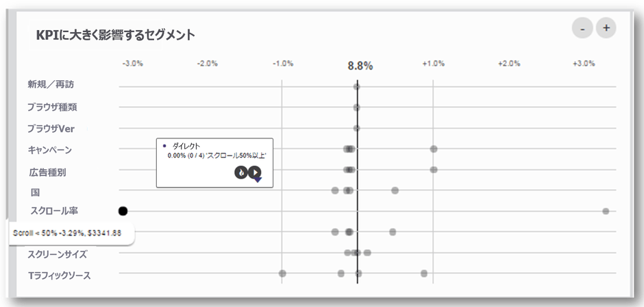Click the rightmost dot on Tラフィックソース row
The width and height of the screenshot is (644, 307).
coord(424,273)
